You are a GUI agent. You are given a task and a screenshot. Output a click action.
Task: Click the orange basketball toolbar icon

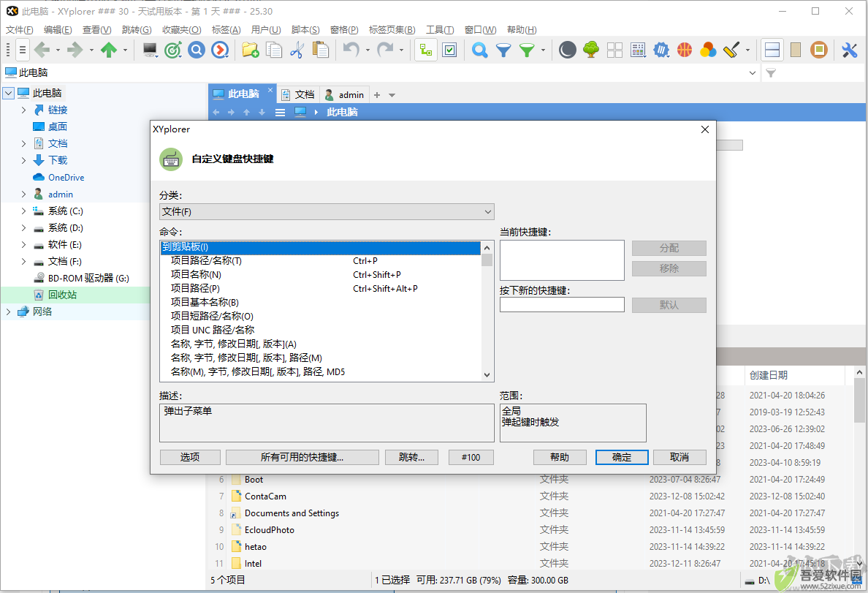pos(685,50)
